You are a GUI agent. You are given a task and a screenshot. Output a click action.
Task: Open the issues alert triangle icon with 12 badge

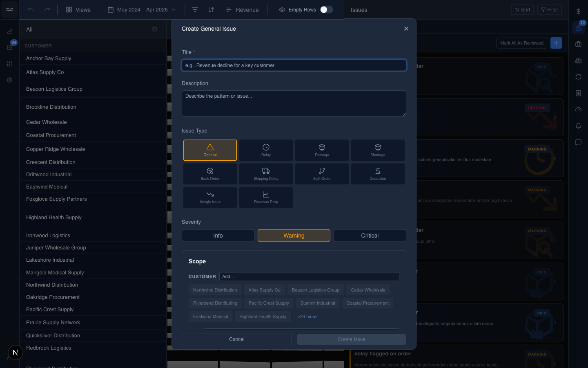(x=578, y=28)
